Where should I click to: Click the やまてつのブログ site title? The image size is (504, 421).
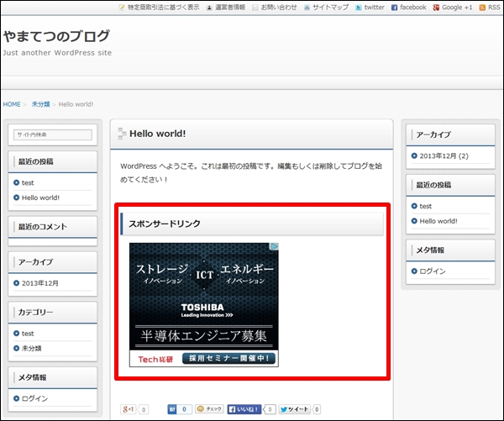coord(56,36)
